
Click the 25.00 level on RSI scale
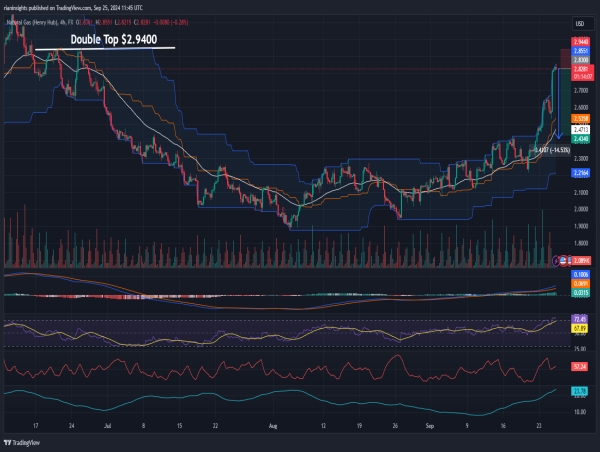click(580, 349)
